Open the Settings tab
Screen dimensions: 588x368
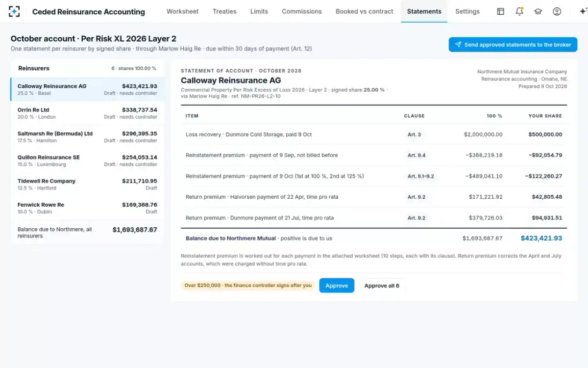click(467, 11)
